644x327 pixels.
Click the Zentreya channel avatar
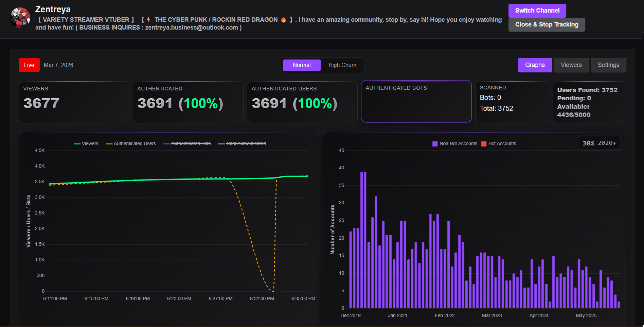tap(20, 18)
